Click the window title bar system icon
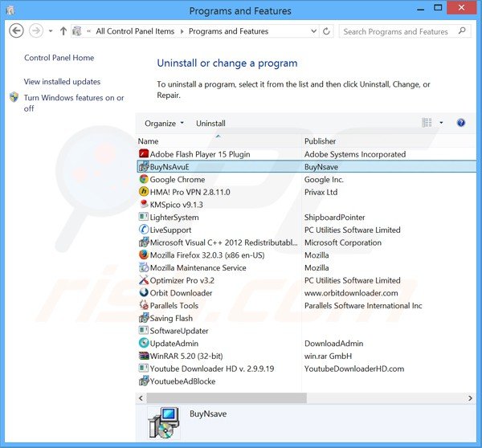The image size is (482, 448). click(10, 10)
